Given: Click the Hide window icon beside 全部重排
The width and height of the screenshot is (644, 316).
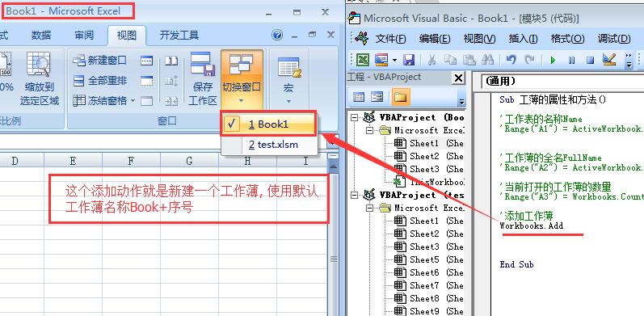Looking at the screenshot, I should click(146, 81).
